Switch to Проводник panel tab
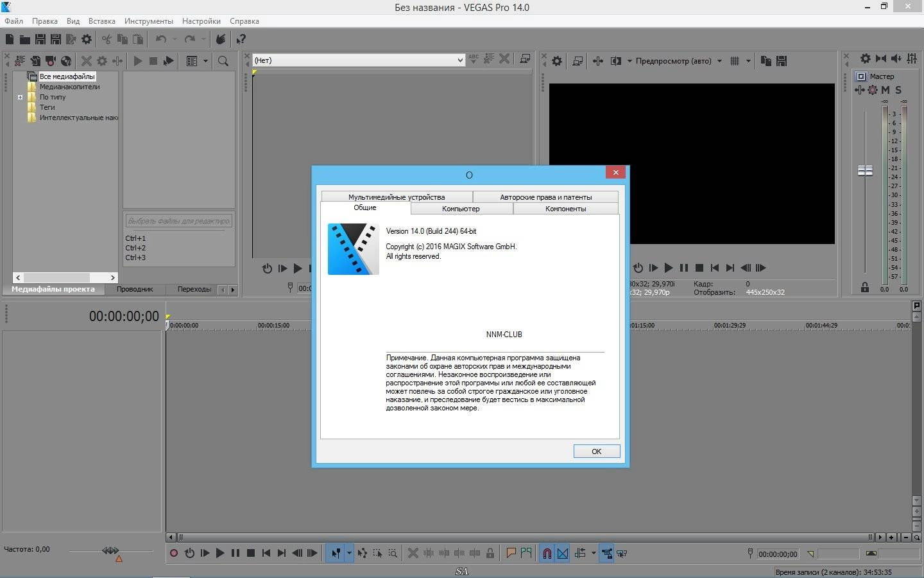Viewport: 924px width, 578px height. pyautogui.click(x=135, y=289)
